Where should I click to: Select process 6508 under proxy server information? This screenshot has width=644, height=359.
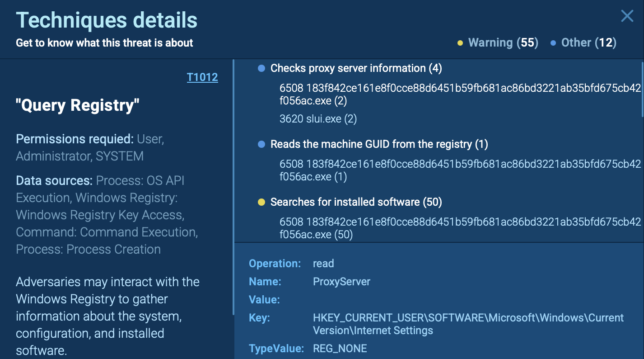point(460,94)
